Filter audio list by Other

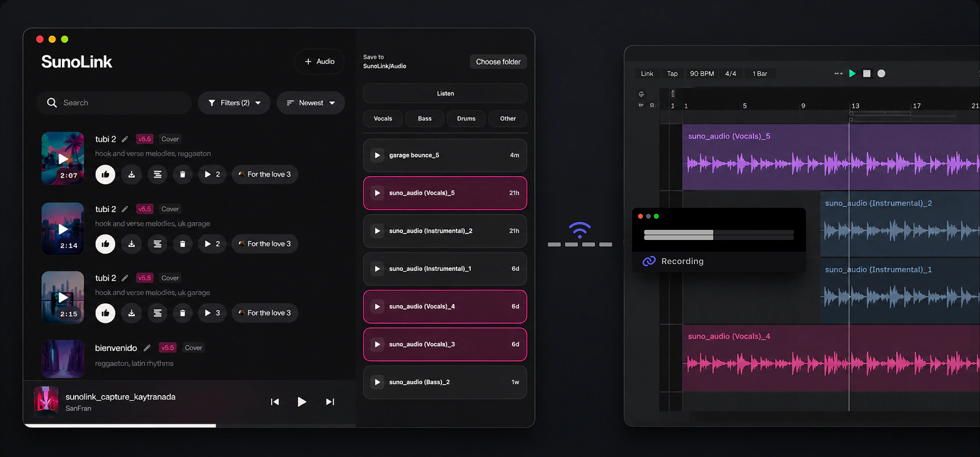point(508,119)
